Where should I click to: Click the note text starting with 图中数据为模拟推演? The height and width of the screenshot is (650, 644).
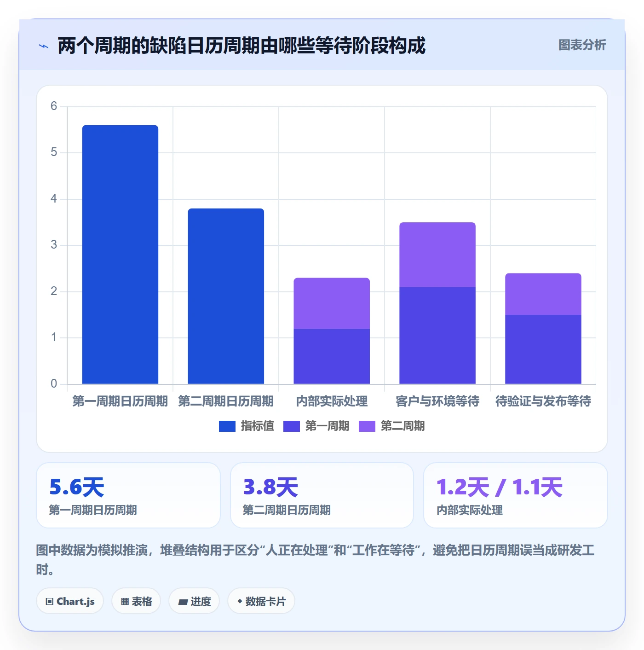click(316, 560)
